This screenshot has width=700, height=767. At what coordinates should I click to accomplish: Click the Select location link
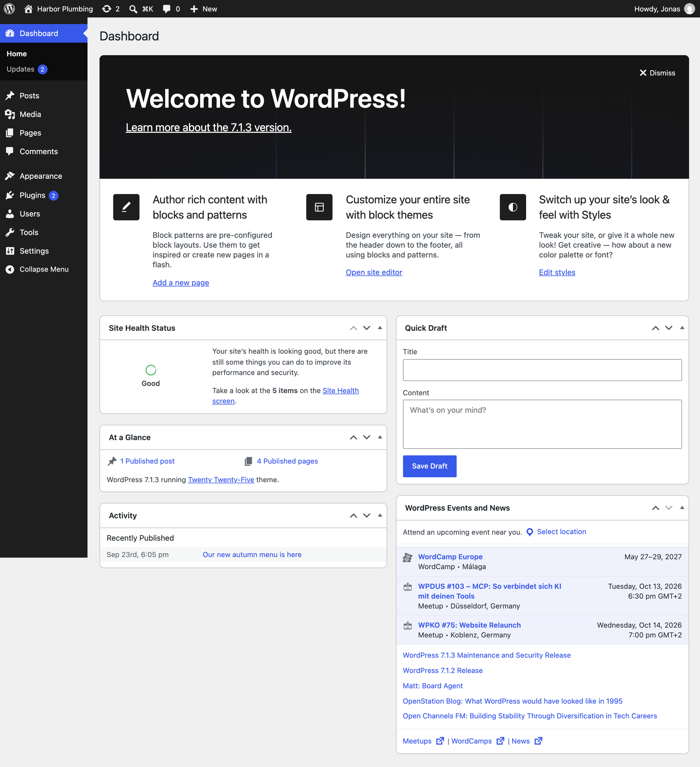[561, 532]
